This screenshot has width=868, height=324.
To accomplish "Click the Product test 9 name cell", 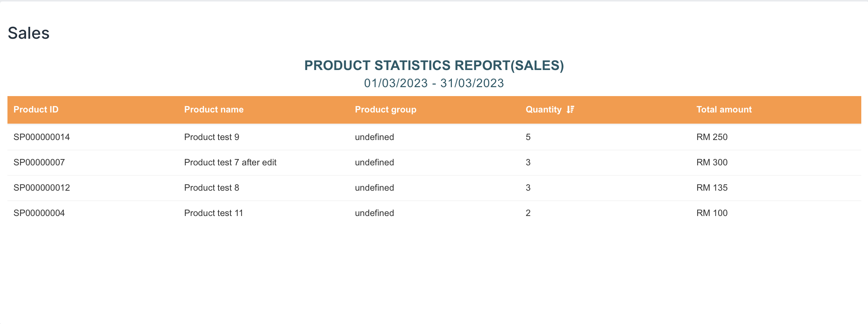I will pyautogui.click(x=211, y=137).
